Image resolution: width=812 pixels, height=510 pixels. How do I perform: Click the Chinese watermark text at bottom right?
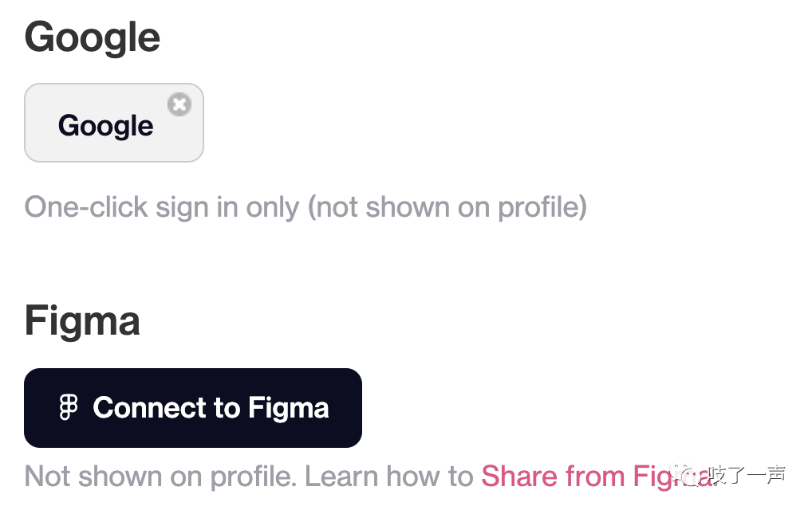coord(748,476)
